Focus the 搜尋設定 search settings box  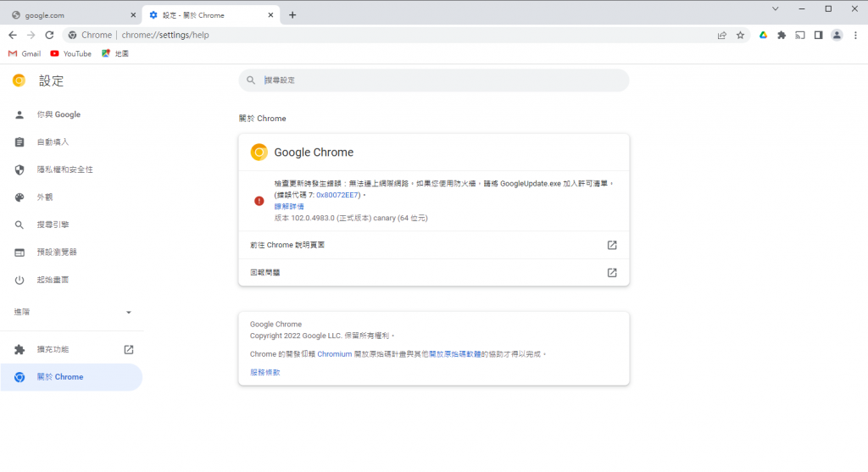click(434, 81)
